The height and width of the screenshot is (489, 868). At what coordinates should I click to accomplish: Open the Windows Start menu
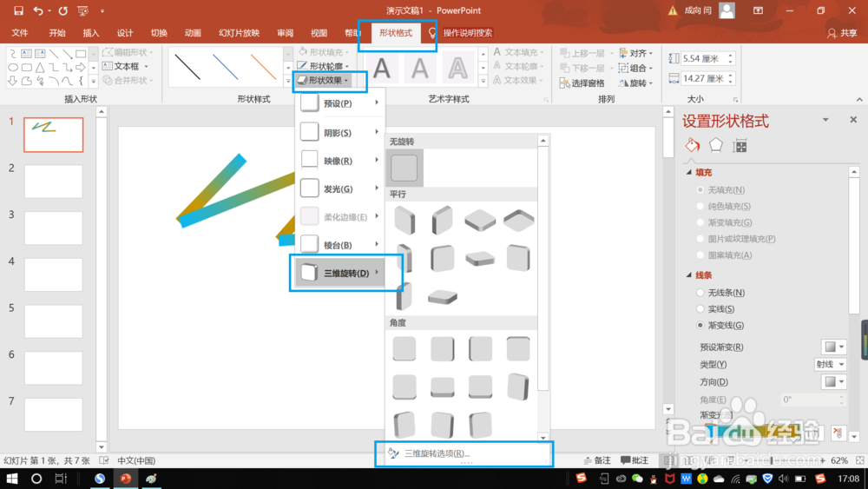[11, 478]
